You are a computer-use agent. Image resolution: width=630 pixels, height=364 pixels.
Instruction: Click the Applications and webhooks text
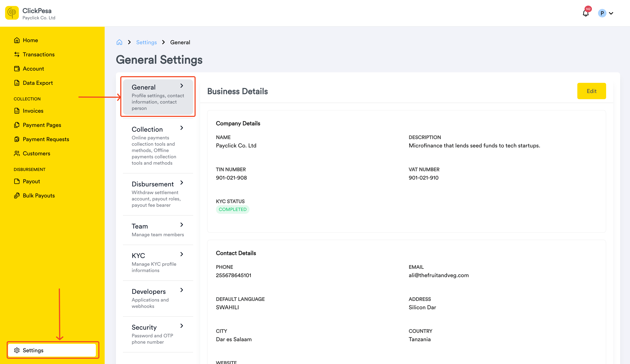[x=150, y=303]
